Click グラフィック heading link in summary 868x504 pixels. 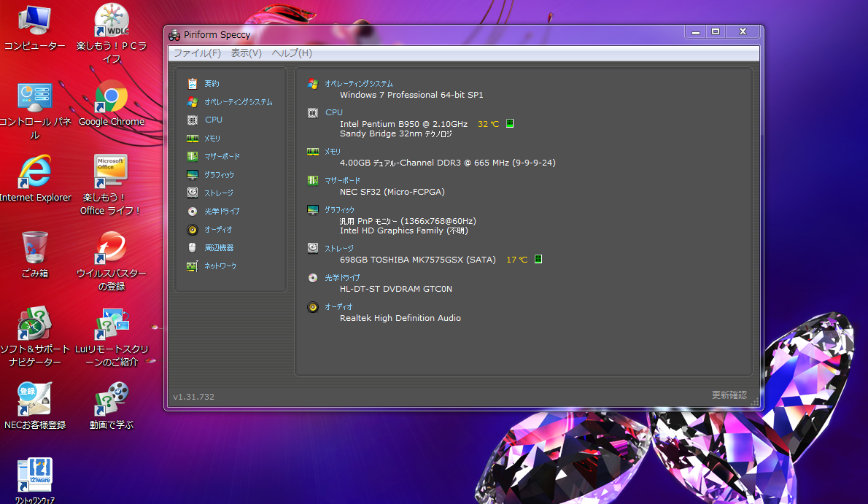point(339,210)
